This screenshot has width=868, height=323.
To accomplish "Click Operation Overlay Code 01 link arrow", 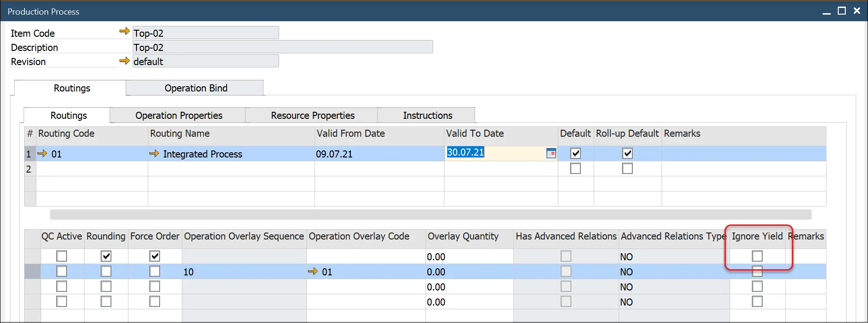I will pos(313,272).
